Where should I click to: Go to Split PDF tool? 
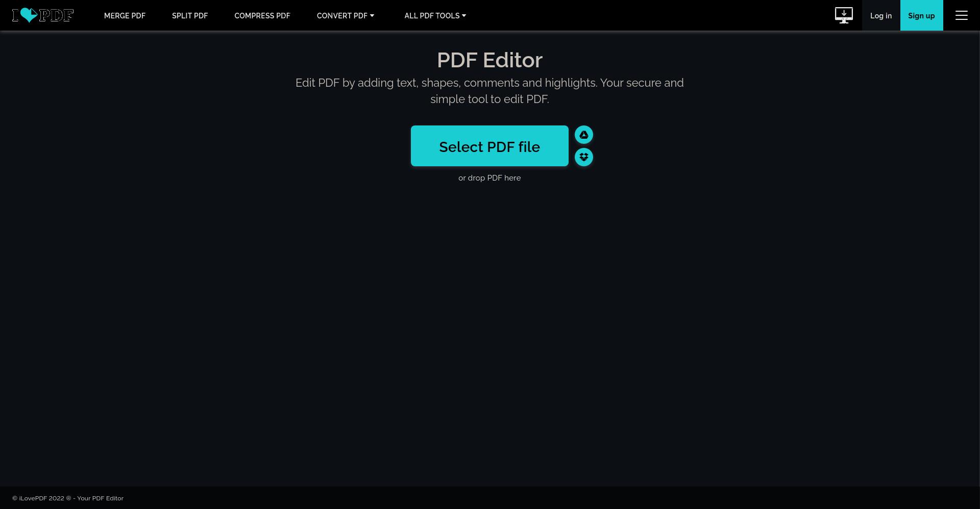[190, 16]
